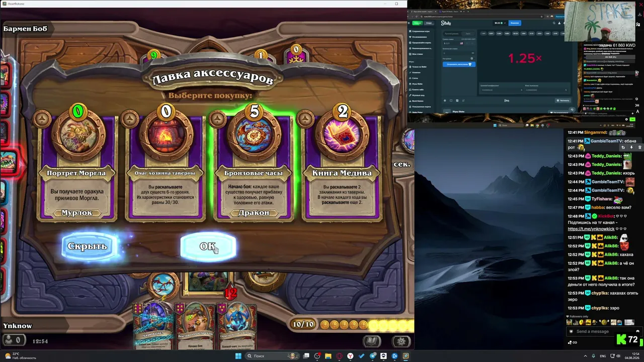644x362 pixels.
Task: Switch to the Sport tab on Stake
Action: click(429, 23)
